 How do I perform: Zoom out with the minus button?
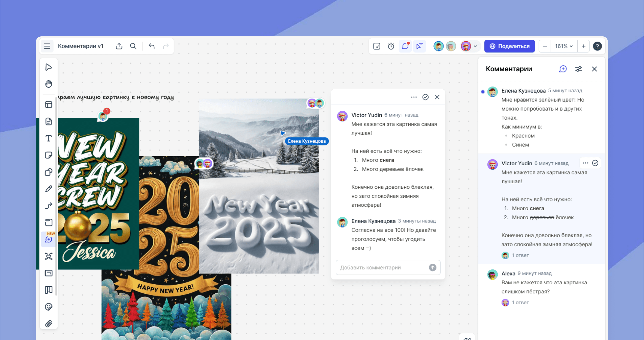tap(545, 46)
